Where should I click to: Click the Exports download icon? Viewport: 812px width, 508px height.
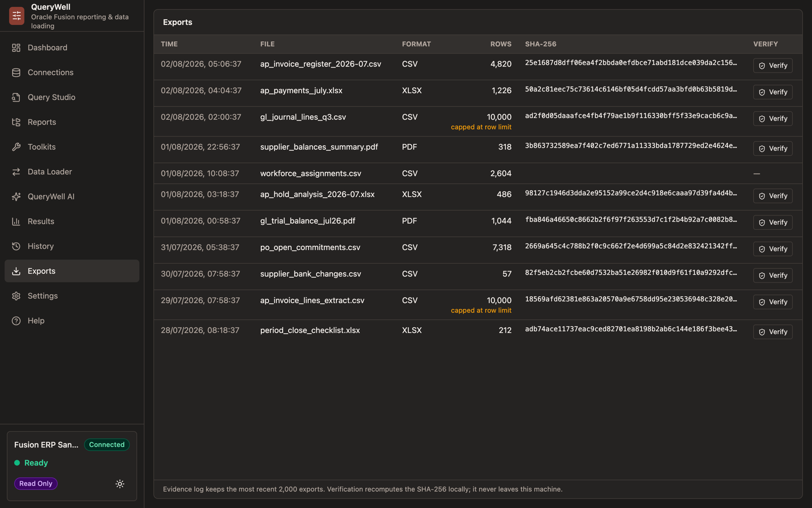pyautogui.click(x=16, y=271)
